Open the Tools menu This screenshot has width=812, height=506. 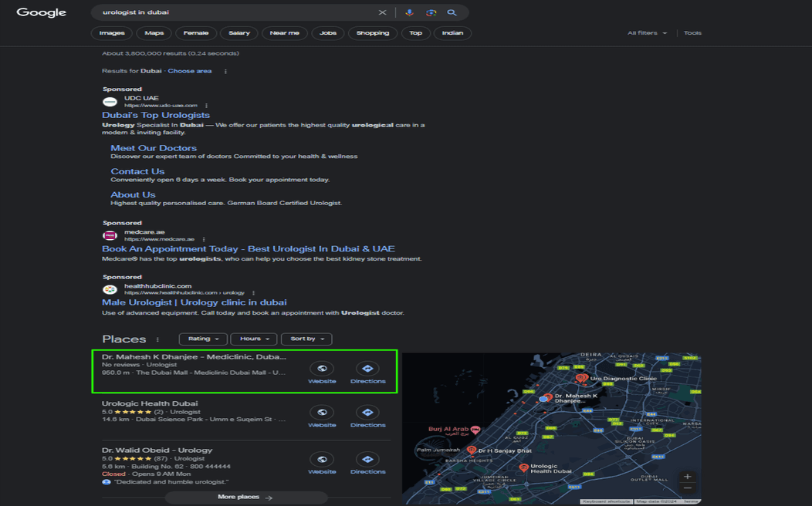point(692,33)
